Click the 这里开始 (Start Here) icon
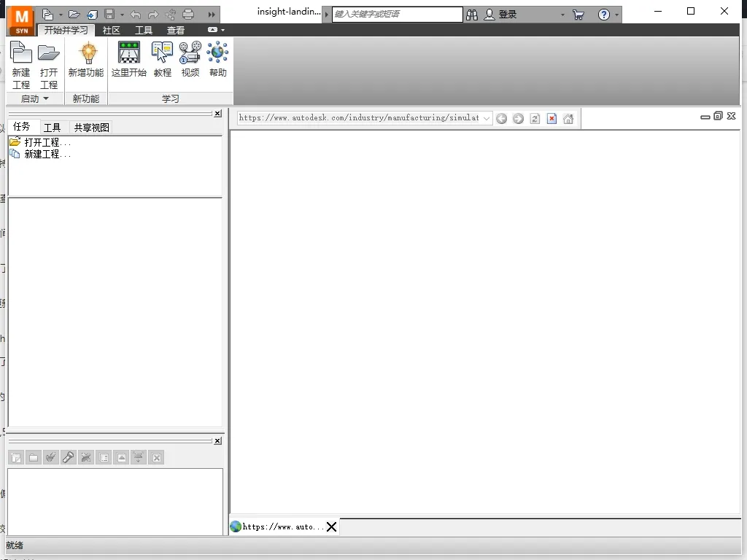Image resolution: width=747 pixels, height=560 pixels. pos(129,60)
